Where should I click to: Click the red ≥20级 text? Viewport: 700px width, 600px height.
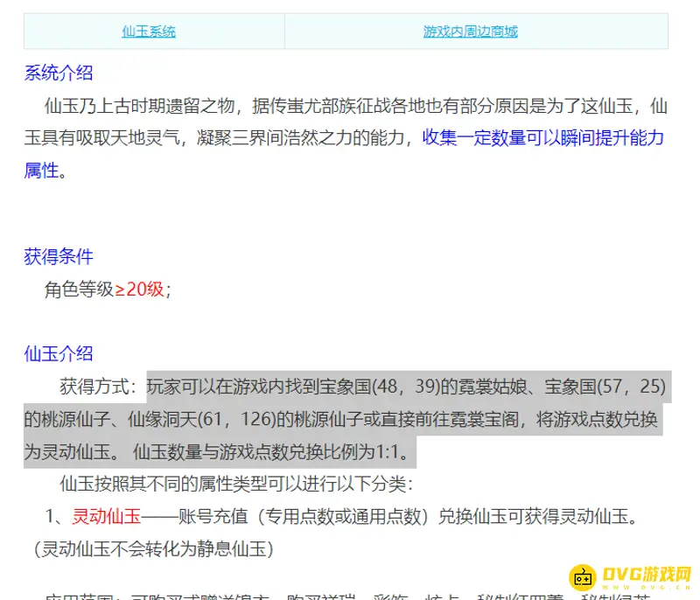tap(140, 290)
